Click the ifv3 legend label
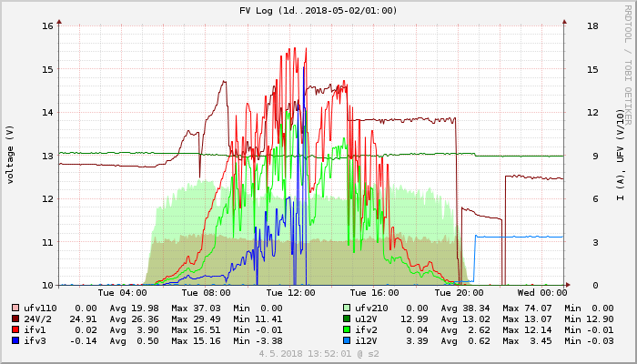The width and height of the screenshot is (637, 364). (x=35, y=341)
